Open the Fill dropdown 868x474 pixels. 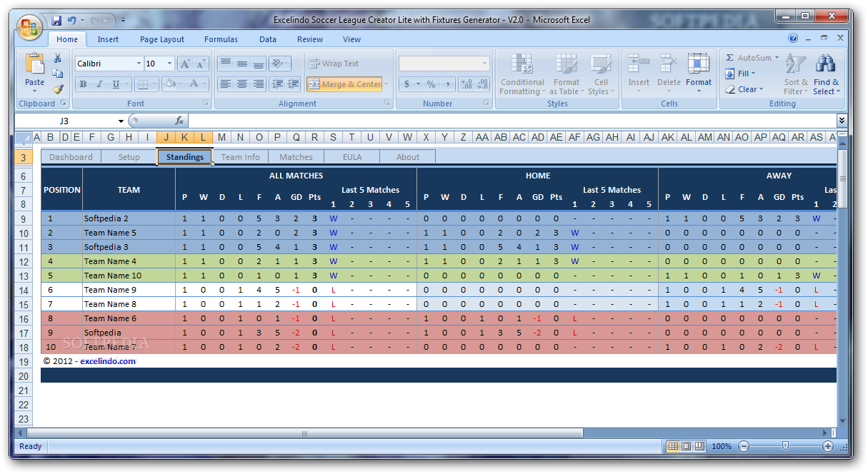click(754, 74)
